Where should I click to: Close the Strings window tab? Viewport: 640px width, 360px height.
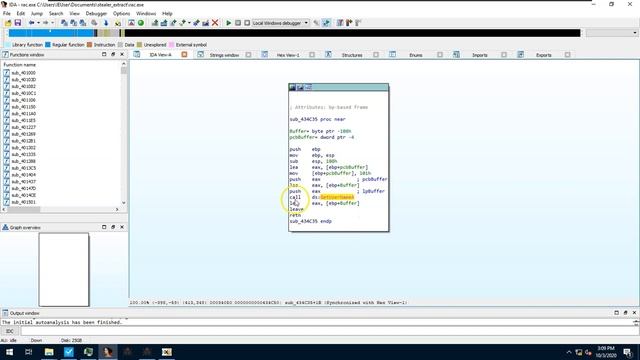point(248,55)
